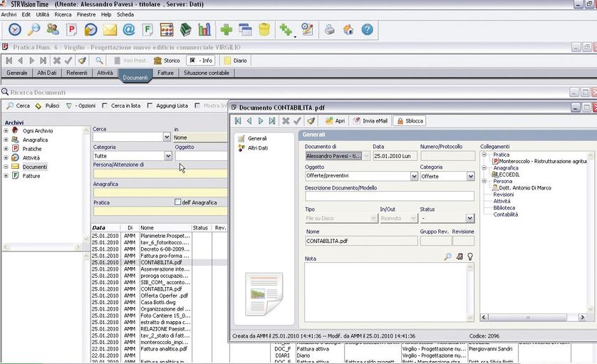Screen dimensions: 597x364
Task: Click the stacked books library icon
Action: 185,29
